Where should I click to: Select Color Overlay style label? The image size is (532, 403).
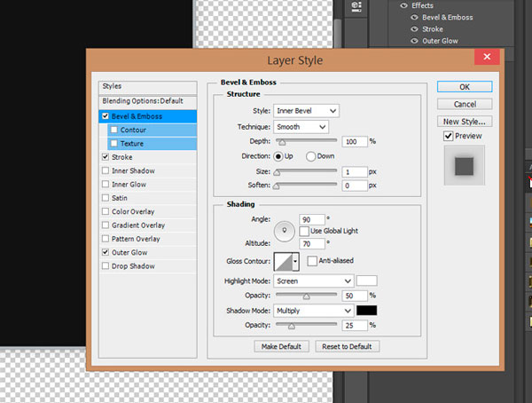point(133,211)
